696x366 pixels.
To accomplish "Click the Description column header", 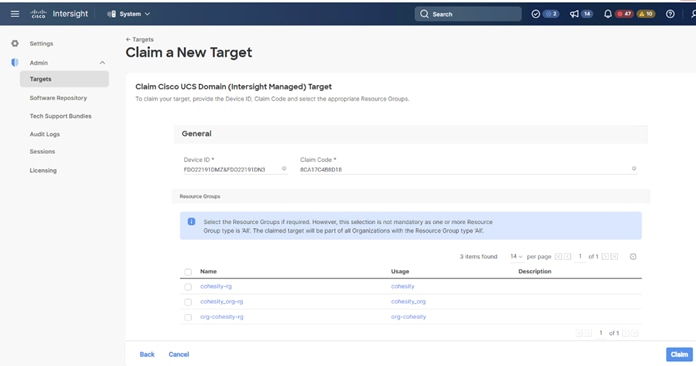I will coord(534,271).
